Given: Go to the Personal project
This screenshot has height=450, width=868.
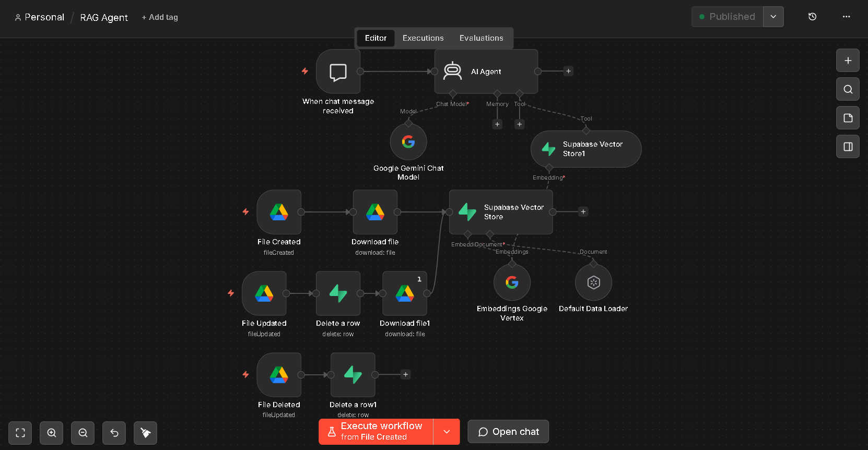Looking at the screenshot, I should coord(40,17).
